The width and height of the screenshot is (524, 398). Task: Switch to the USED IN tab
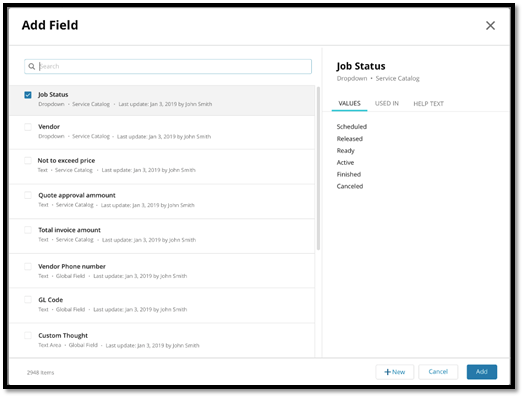click(x=387, y=104)
